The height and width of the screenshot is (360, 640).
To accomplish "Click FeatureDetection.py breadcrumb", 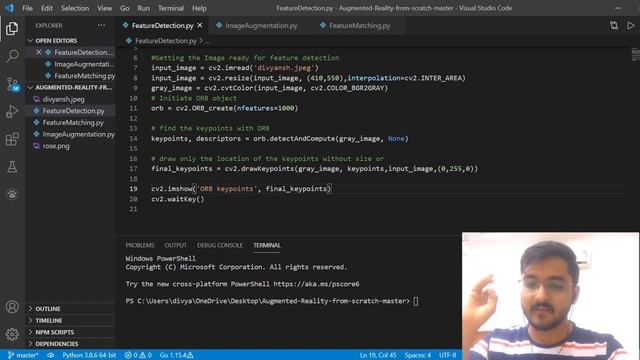I will (x=165, y=41).
